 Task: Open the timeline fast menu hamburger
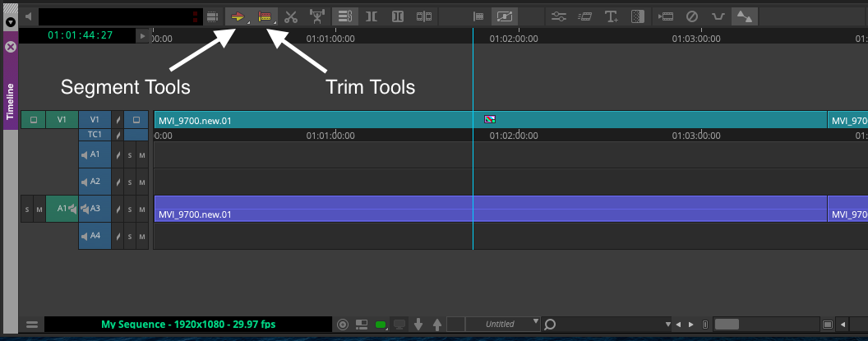click(x=31, y=325)
